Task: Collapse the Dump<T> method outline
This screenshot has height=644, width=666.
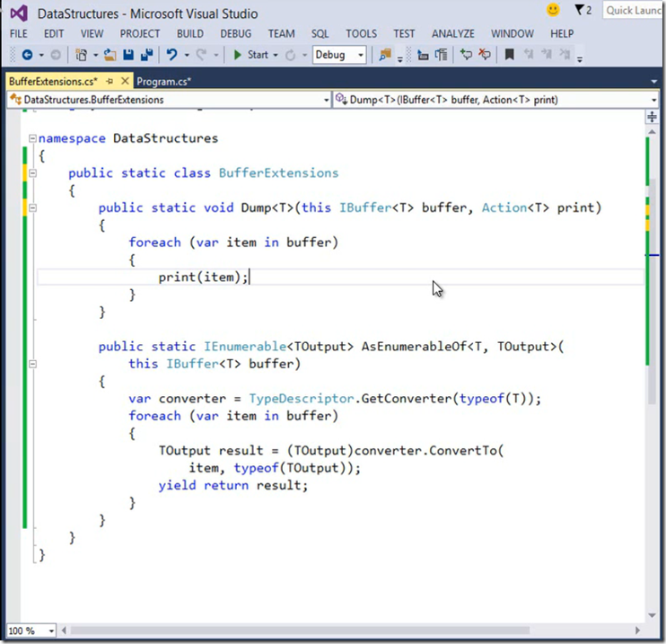Action: tap(32, 207)
